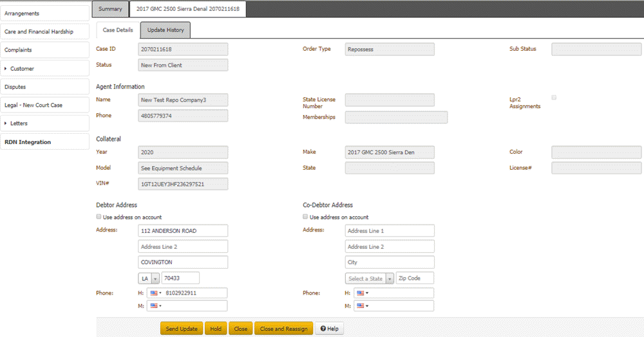This screenshot has height=337, width=644.
Task: Click Agent Phone field 4805779374
Action: tap(183, 116)
